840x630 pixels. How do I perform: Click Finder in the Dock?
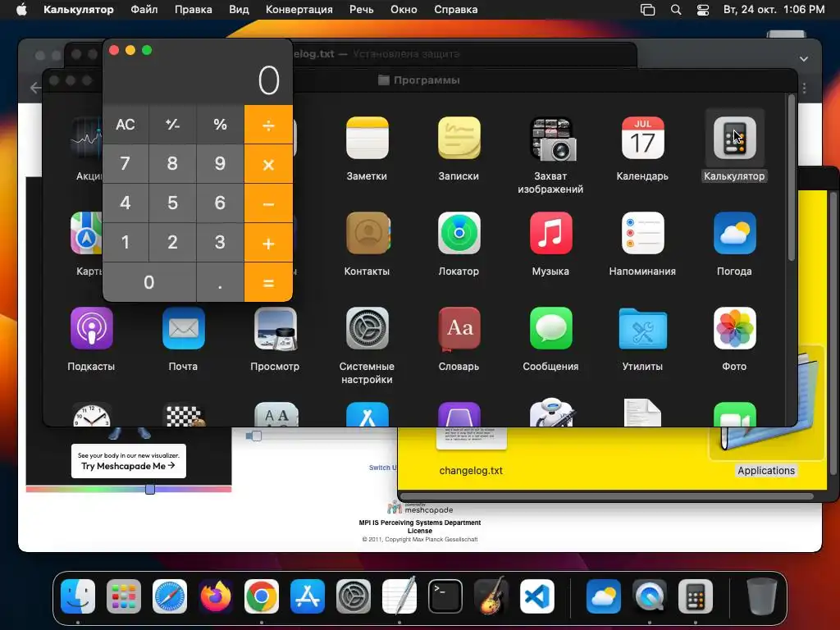(x=78, y=596)
